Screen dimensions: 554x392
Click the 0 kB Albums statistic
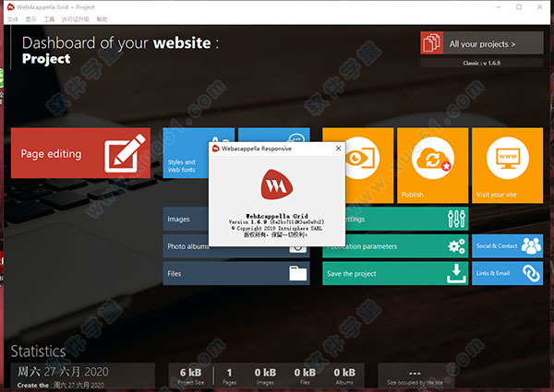(344, 376)
